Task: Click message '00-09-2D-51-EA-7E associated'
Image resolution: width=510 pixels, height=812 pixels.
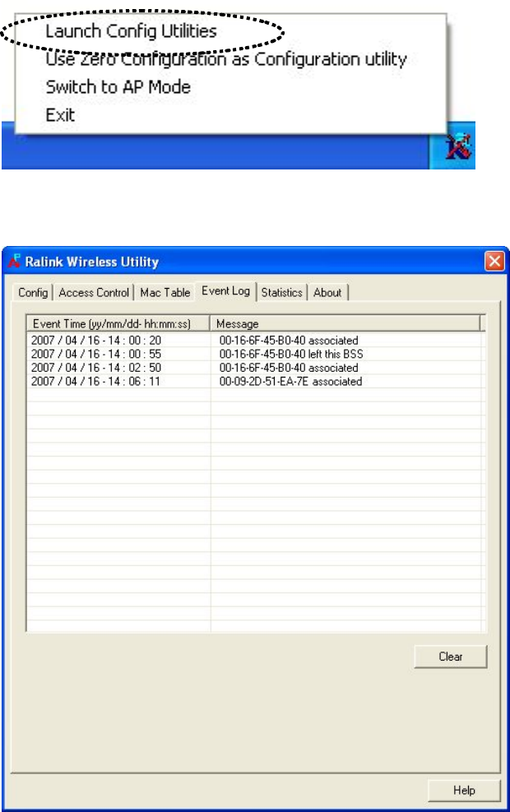Action: coord(290,382)
